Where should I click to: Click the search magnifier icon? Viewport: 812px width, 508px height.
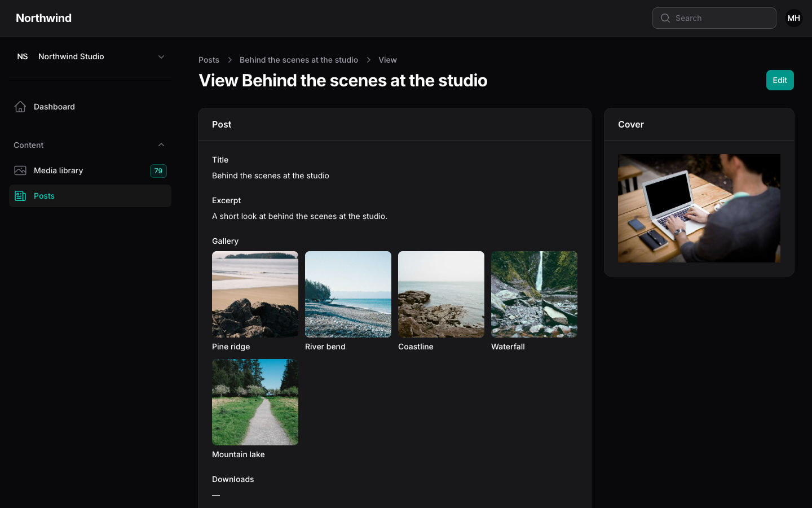pyautogui.click(x=665, y=18)
